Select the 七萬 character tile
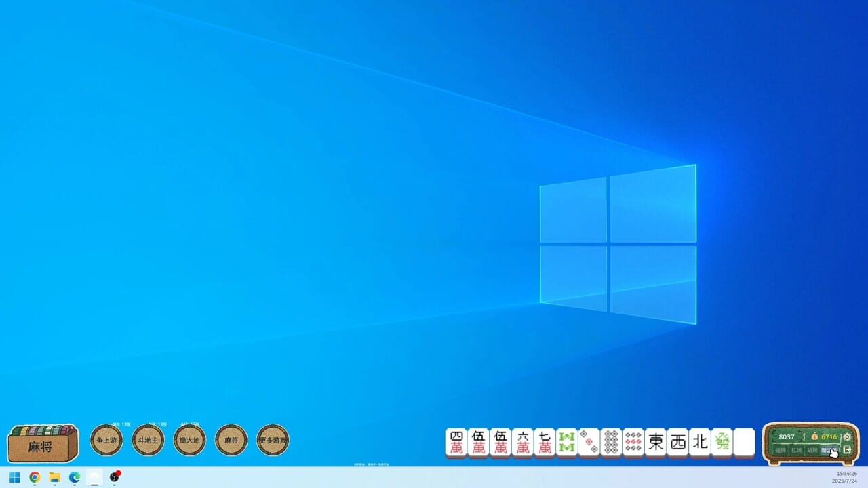868x488 pixels. [545, 442]
